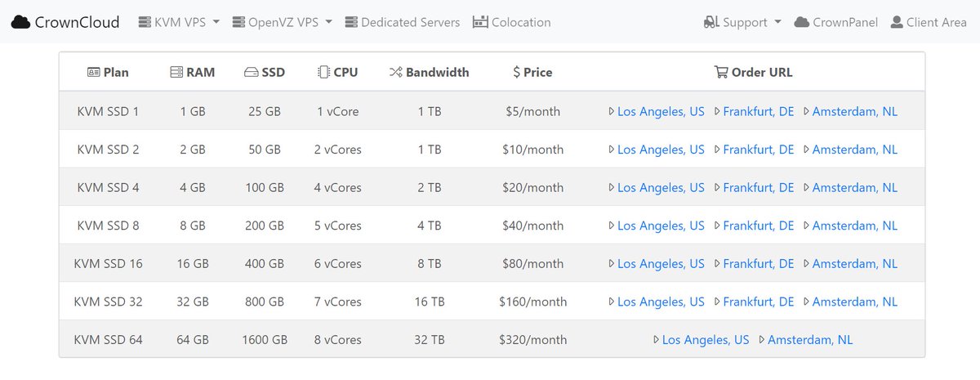Screen dimensions: 980x380
Task: Click the Support forklift icon
Action: (x=711, y=22)
